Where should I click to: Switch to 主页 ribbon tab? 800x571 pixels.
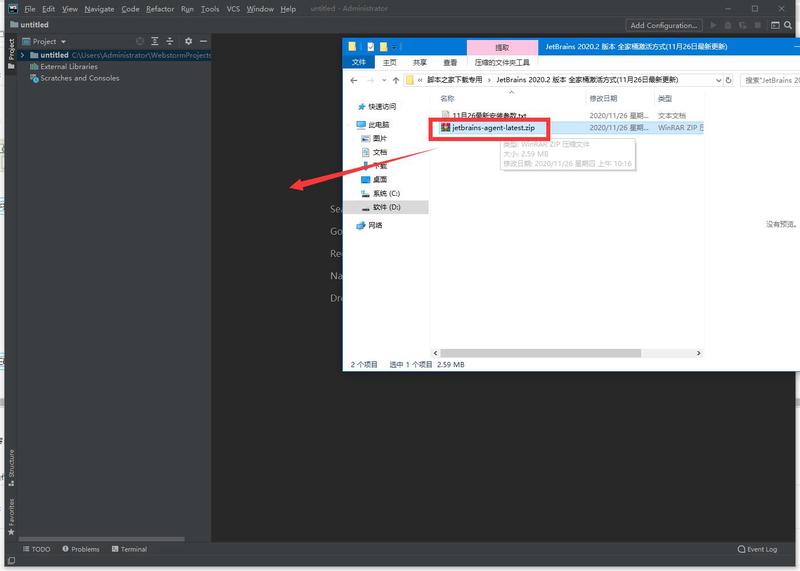389,62
